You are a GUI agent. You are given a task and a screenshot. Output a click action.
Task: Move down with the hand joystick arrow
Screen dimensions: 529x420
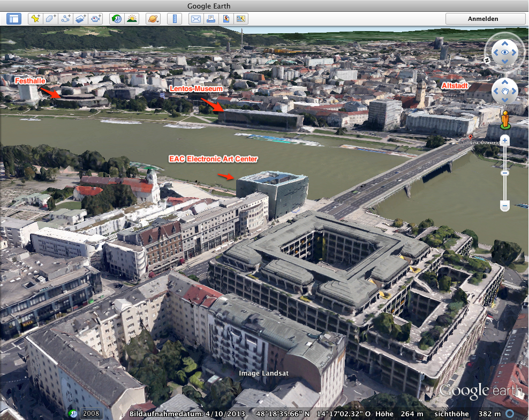pyautogui.click(x=505, y=100)
